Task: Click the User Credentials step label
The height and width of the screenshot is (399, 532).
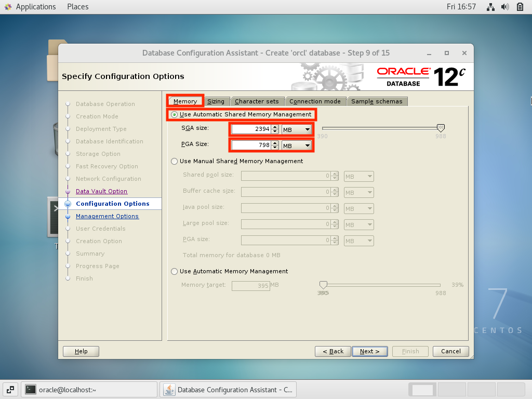Action: click(100, 229)
